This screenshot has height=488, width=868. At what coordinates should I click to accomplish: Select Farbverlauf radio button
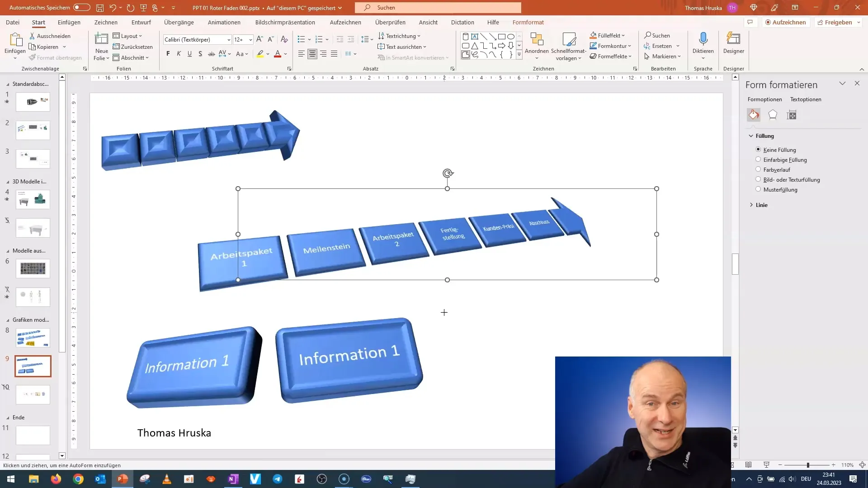[x=758, y=169]
